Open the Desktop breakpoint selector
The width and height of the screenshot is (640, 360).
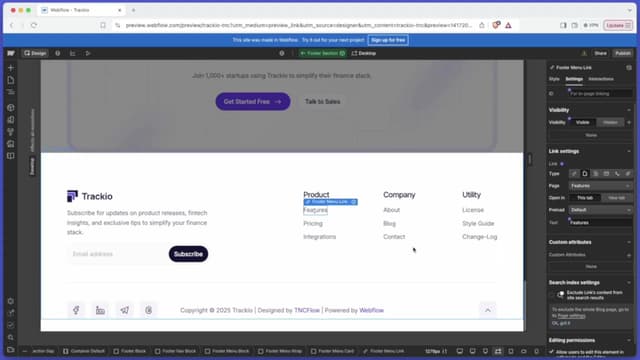coord(364,53)
